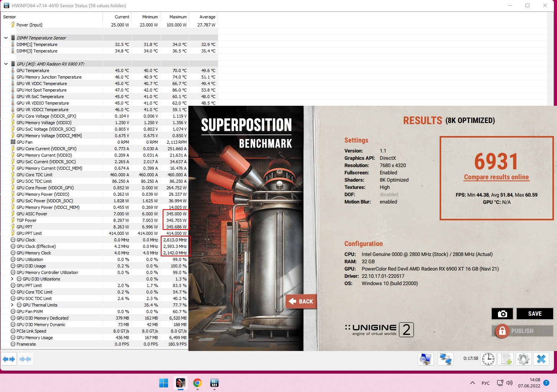Go back with the BACK button
The height and width of the screenshot is (392, 557).
click(x=302, y=302)
